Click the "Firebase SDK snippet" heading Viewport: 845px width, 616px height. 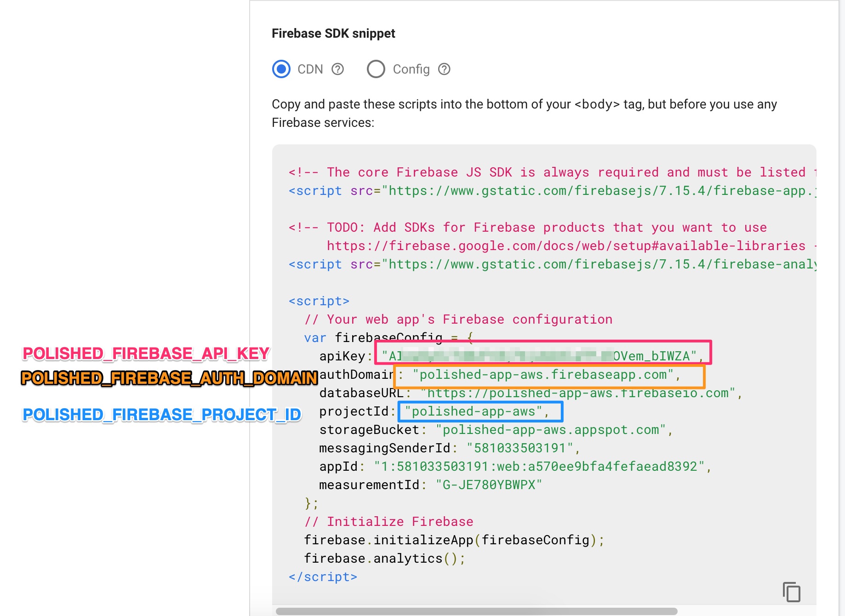333,34
